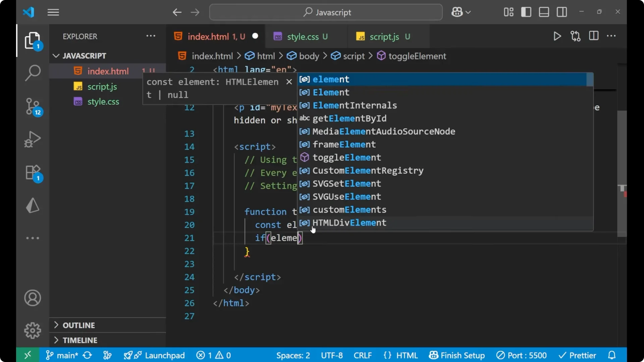
Task: Click the back navigation arrow
Action: [177, 12]
